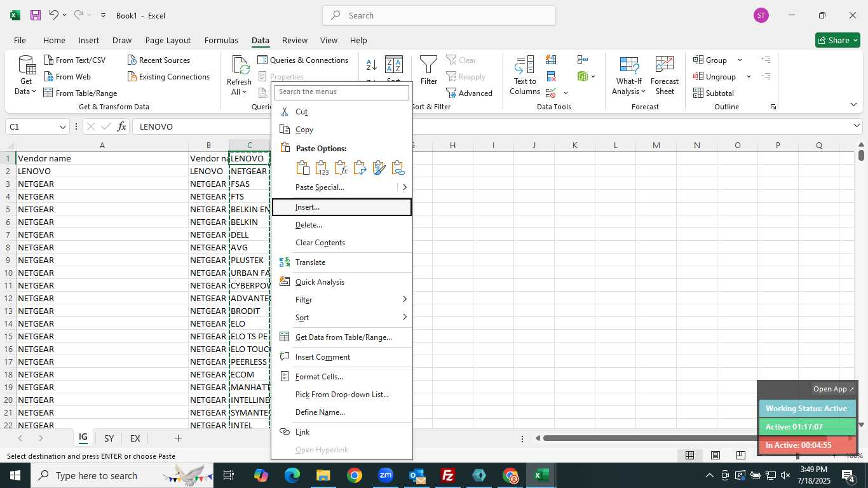Click Remove Duplicates icon
Screen dimensions: 868x488
pos(551,77)
